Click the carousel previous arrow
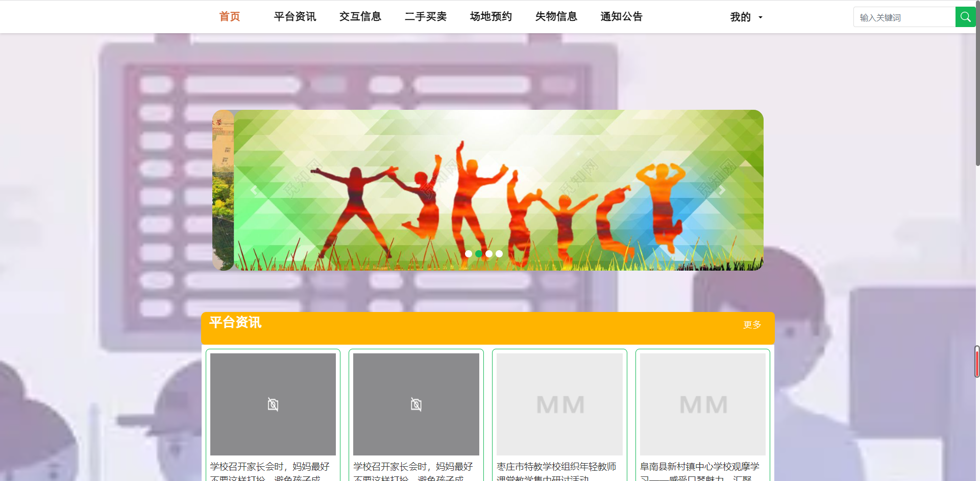Screen dimensions: 980x481 254,189
